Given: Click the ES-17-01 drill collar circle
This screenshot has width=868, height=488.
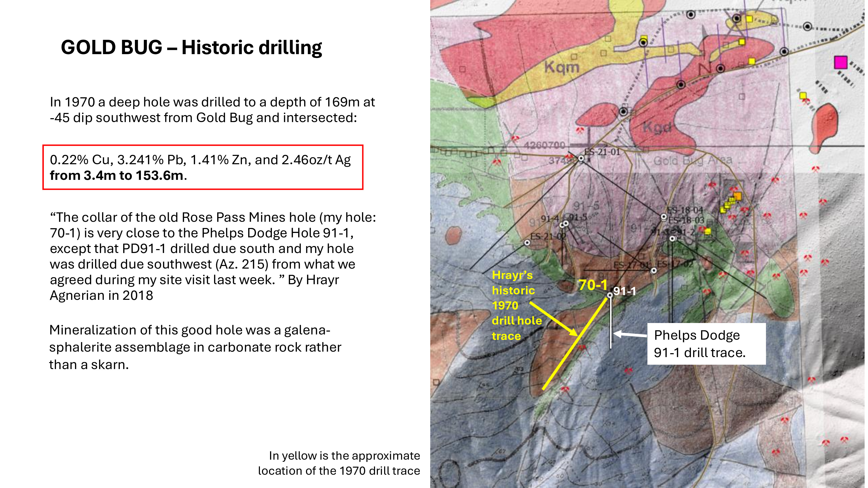Looking at the screenshot, I should (x=653, y=271).
